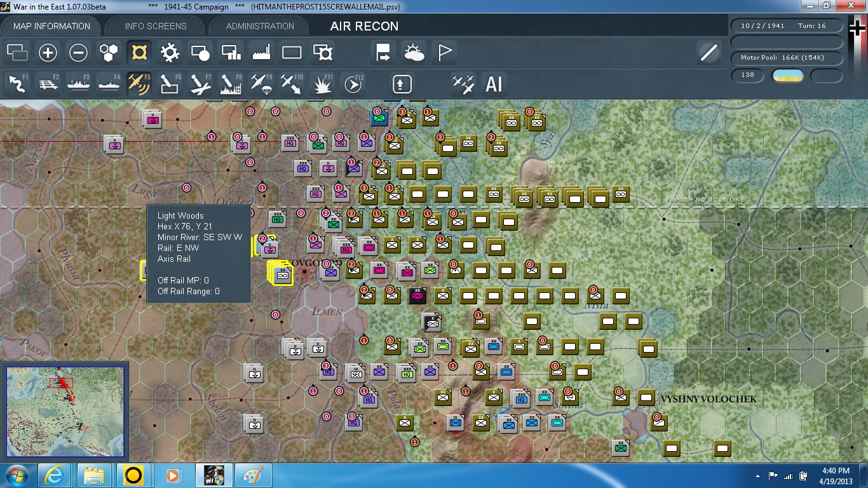Click the round diagonal slash button
The height and width of the screenshot is (488, 868).
tap(709, 53)
